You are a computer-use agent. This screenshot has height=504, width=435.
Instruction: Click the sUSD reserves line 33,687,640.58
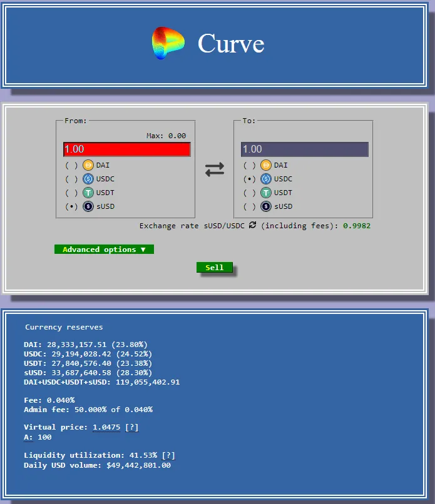pos(88,373)
